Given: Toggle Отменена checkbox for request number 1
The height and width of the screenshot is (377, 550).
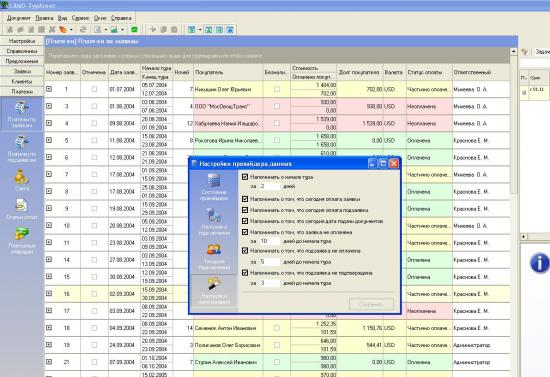Looking at the screenshot, I should [94, 89].
